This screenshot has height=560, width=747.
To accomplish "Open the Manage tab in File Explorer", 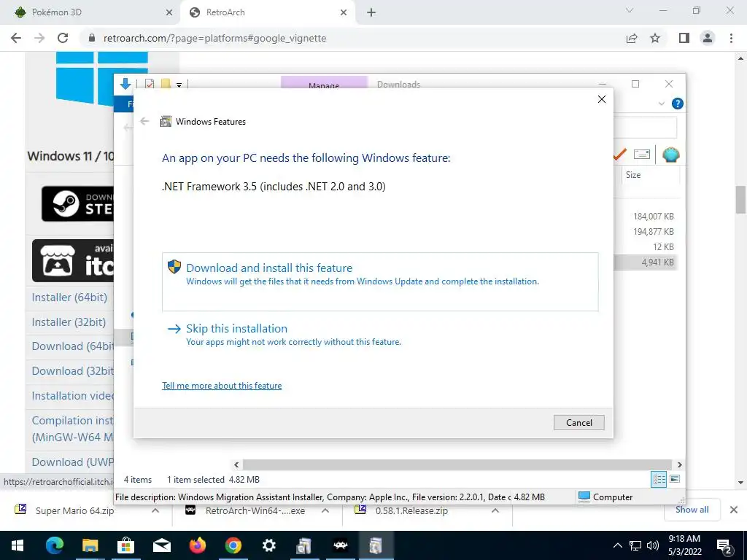I will 324,82.
